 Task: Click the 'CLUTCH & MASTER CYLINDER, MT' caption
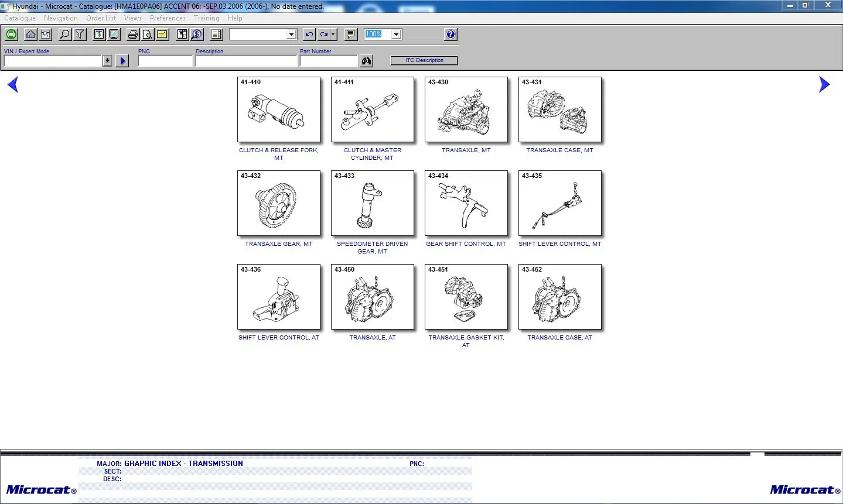pos(373,154)
